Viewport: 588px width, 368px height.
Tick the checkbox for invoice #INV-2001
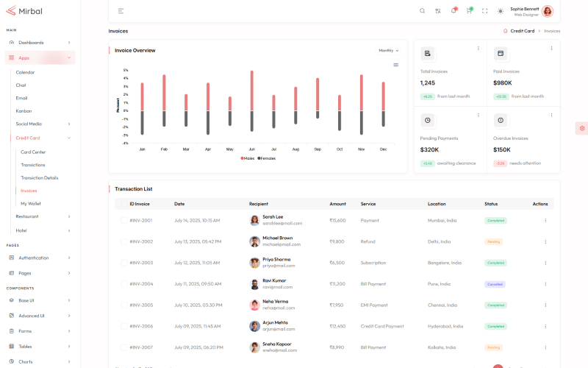tap(123, 220)
